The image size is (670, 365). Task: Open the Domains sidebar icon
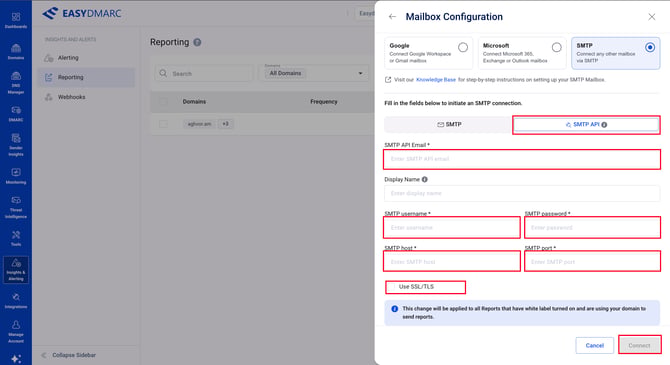(x=16, y=51)
